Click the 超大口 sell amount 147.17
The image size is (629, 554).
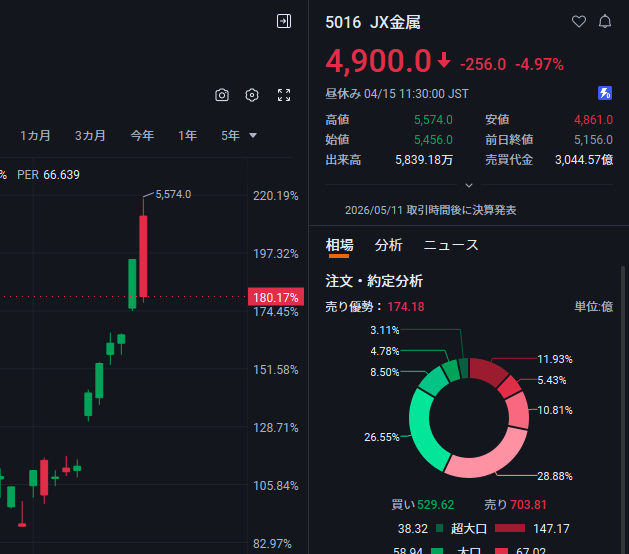point(551,529)
